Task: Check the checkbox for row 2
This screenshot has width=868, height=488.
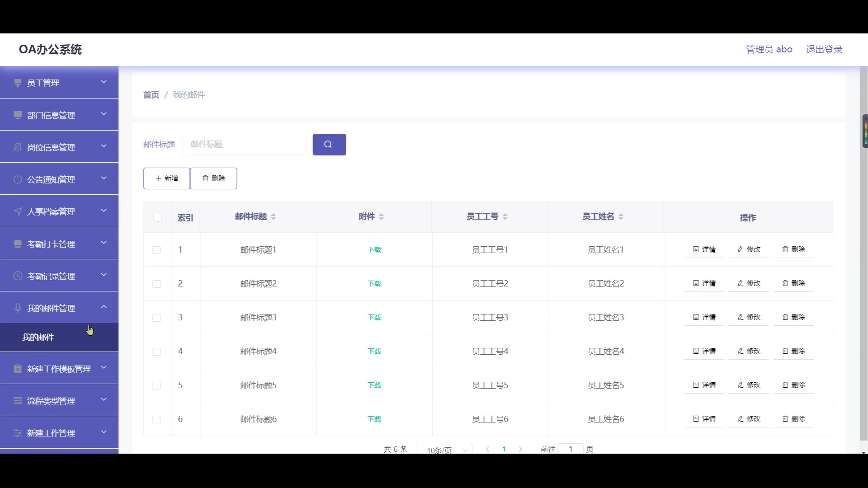Action: coord(156,284)
